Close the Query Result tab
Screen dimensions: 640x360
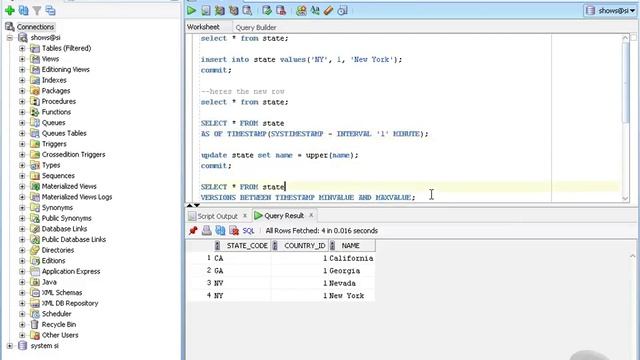(311, 215)
